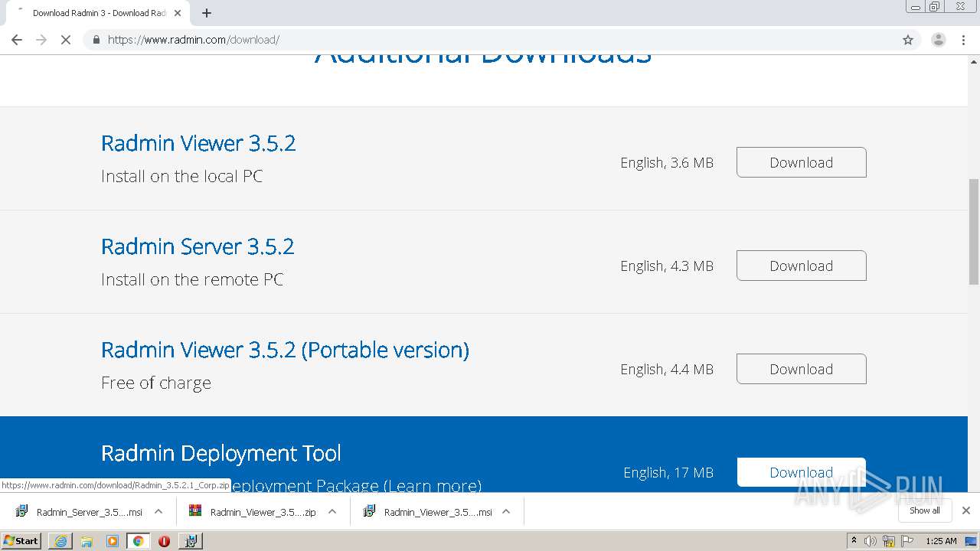Download Radmin Viewer 3.5.2
Viewport: 980px width, 551px height.
[801, 162]
